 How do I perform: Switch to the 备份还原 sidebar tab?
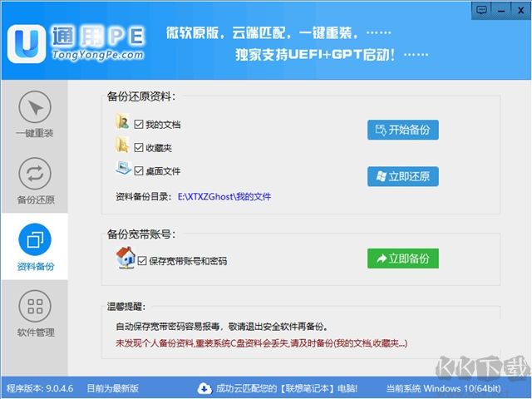(x=35, y=181)
